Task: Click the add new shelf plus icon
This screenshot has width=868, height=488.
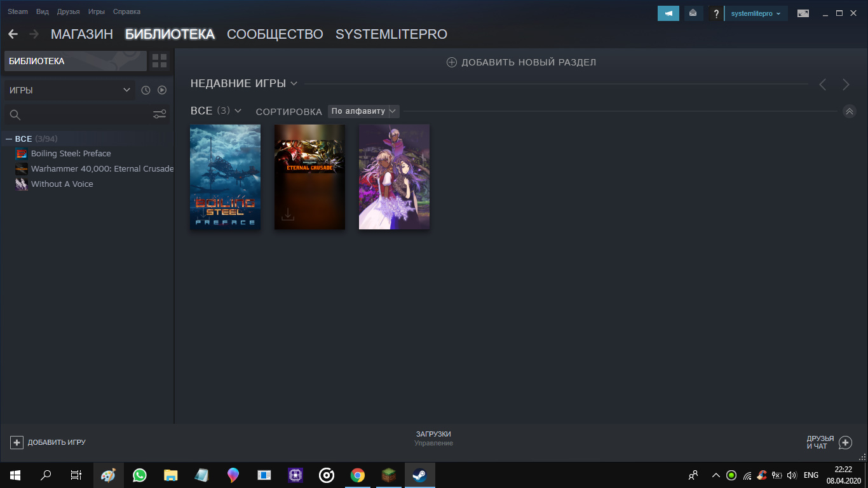Action: (452, 62)
